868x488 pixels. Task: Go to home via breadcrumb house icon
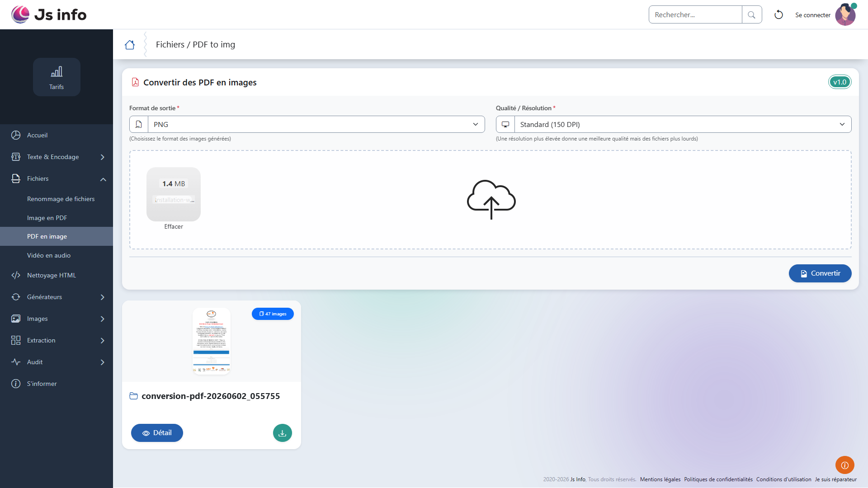pos(130,45)
